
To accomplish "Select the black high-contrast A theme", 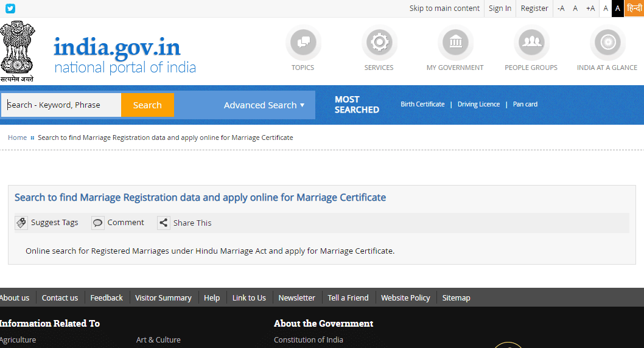I will (x=618, y=8).
